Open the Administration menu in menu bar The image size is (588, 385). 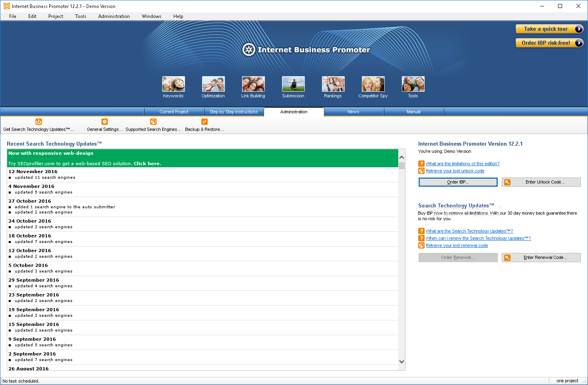click(x=114, y=16)
